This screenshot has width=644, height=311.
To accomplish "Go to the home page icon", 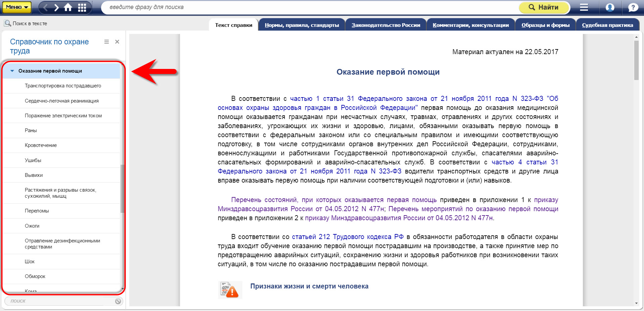I will [x=68, y=7].
